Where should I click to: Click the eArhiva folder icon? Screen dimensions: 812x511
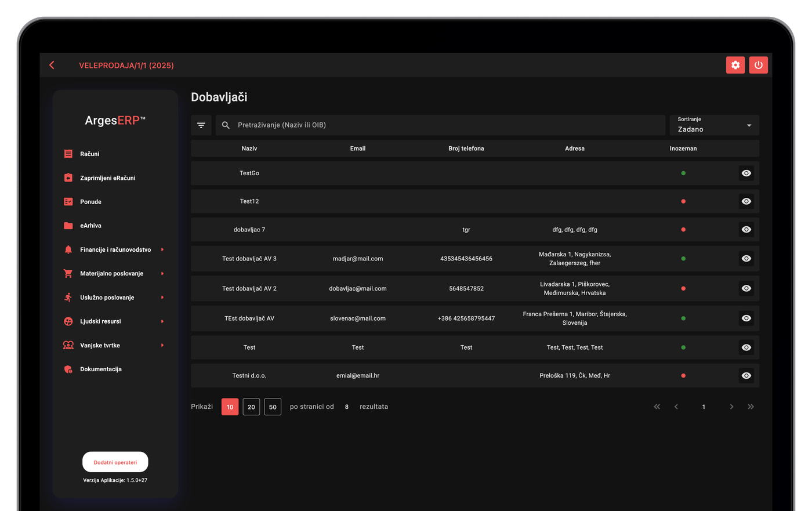[68, 226]
